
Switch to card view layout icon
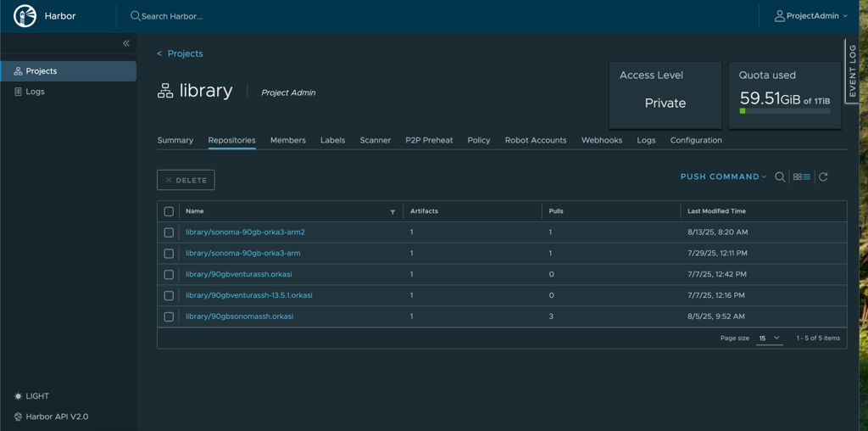797,177
